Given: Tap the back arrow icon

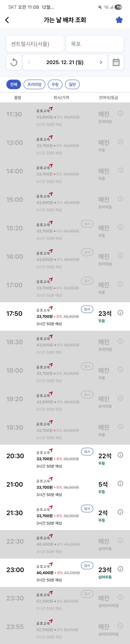Looking at the screenshot, I should pyautogui.click(x=7, y=20).
